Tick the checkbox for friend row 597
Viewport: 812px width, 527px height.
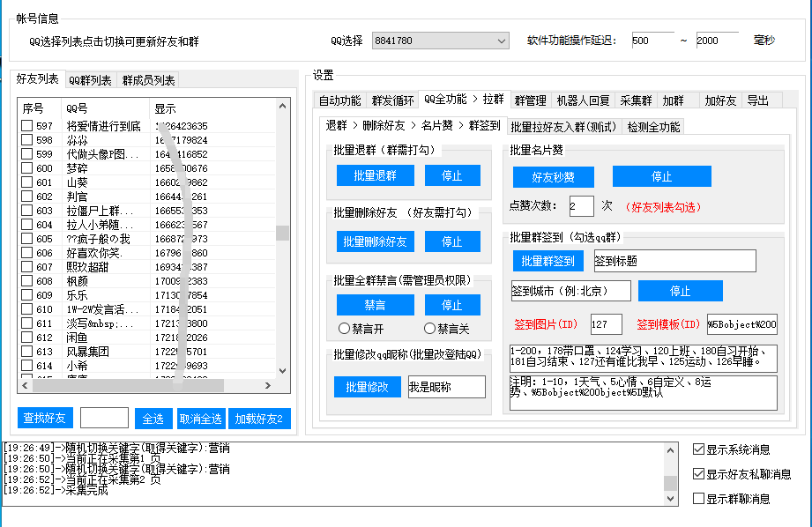[27, 126]
